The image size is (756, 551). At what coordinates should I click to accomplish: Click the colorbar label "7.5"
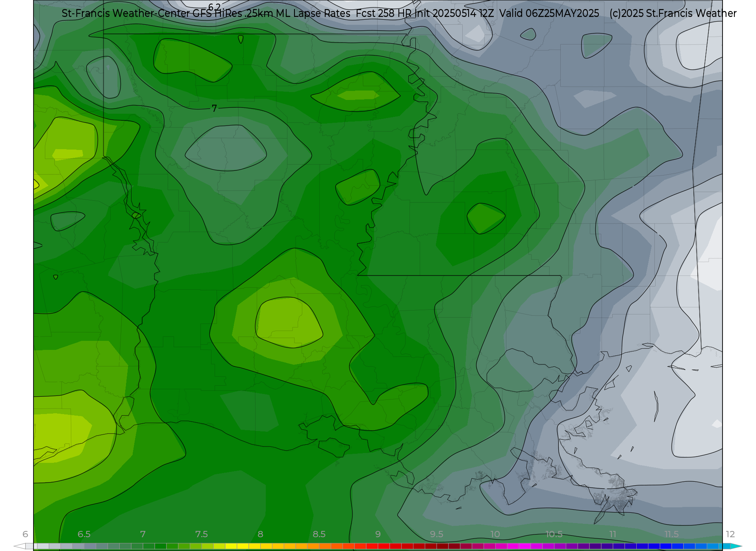[202, 534]
